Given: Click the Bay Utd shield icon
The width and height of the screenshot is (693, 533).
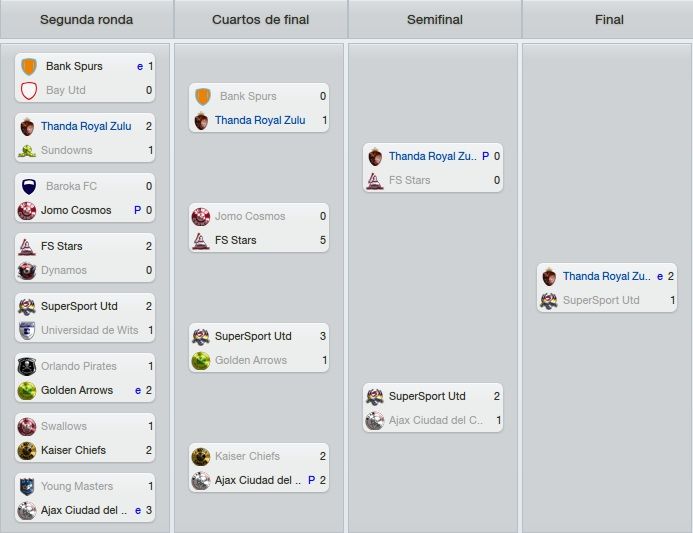Looking at the screenshot, I should coord(29,91).
